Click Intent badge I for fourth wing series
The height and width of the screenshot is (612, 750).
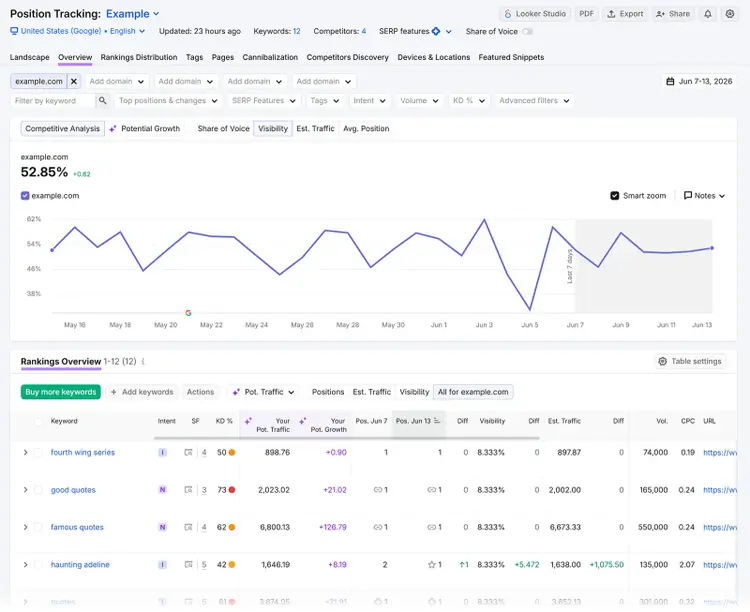[163, 452]
